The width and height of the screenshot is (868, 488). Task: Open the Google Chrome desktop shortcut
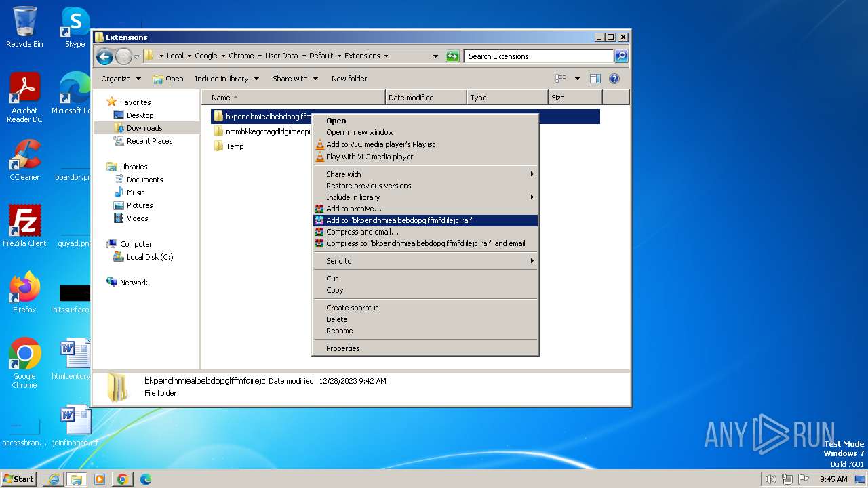pyautogui.click(x=24, y=363)
